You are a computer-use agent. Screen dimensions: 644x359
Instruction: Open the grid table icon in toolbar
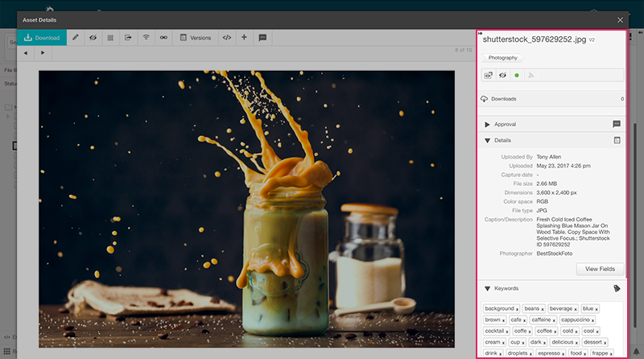coord(110,37)
